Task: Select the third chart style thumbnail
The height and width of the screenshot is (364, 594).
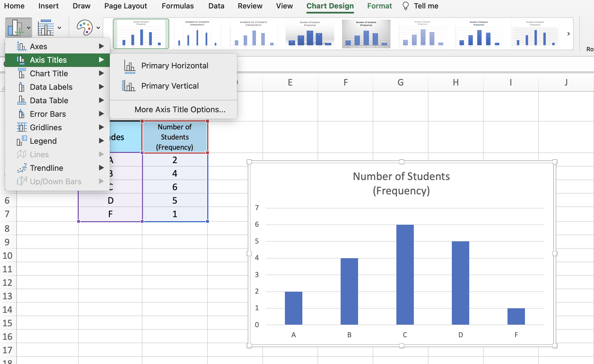Action: (x=253, y=33)
